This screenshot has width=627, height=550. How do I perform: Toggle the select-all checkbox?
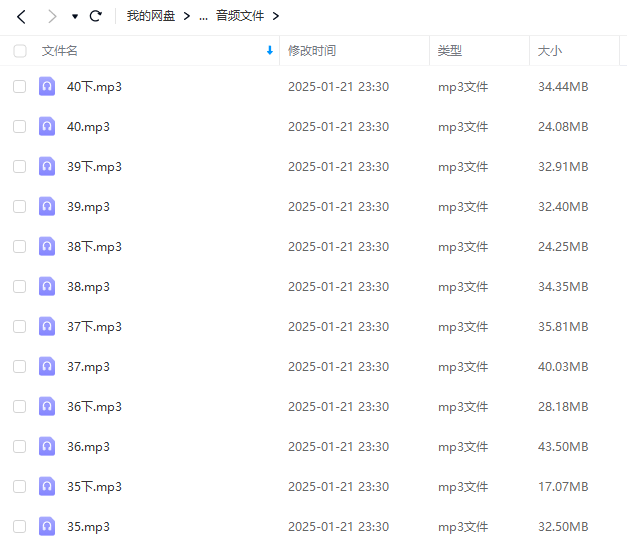[20, 51]
